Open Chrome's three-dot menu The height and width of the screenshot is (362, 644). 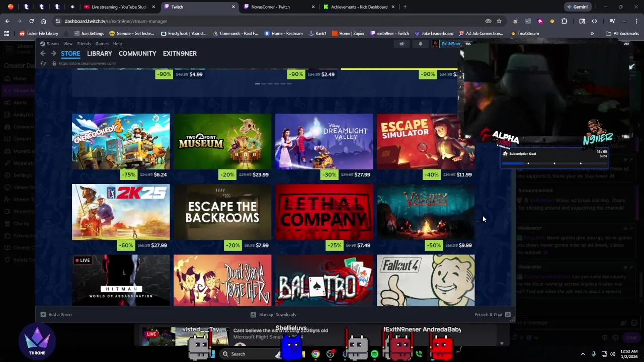636,21
